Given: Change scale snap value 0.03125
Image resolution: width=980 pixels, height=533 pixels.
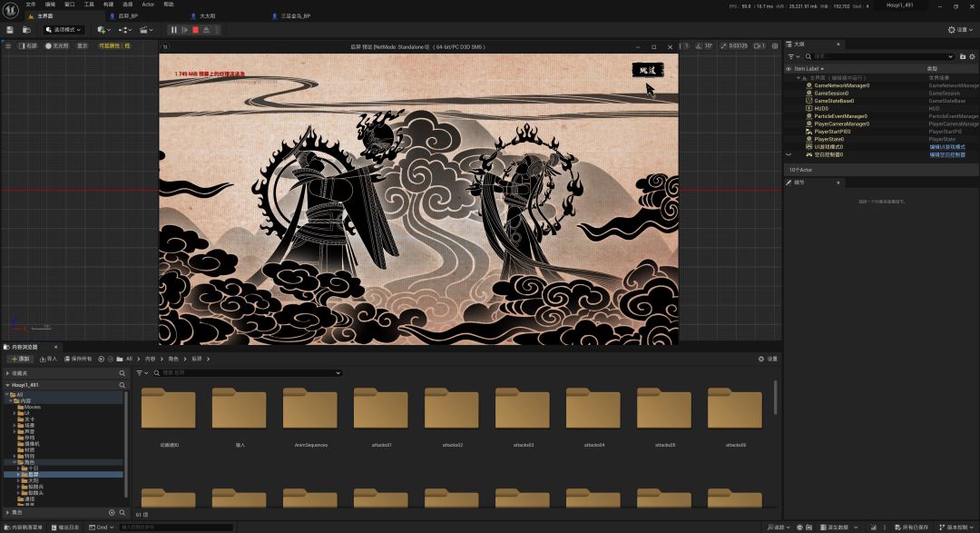Looking at the screenshot, I should 738,45.
